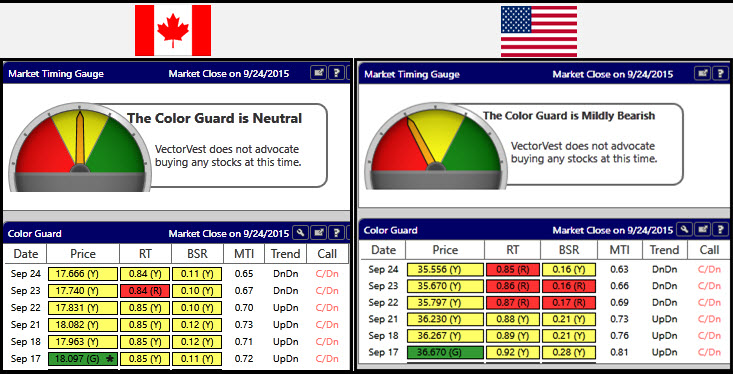
Task: Select the BSR column header in US table
Action: point(569,250)
